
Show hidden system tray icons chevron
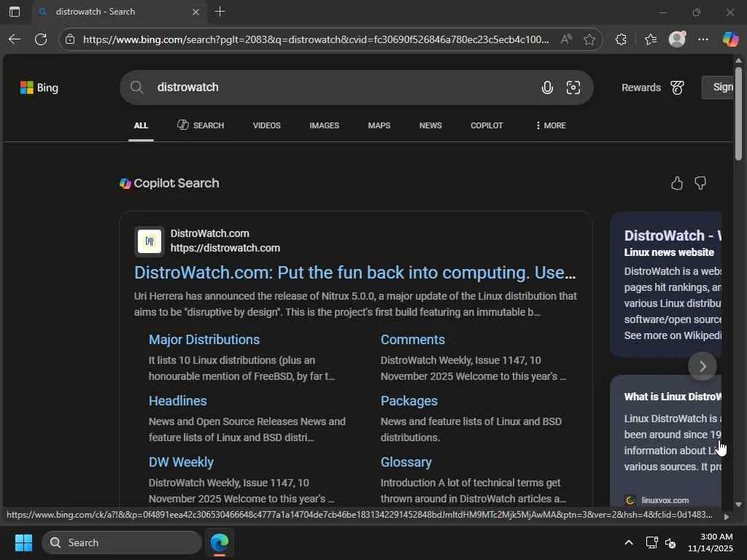click(629, 542)
